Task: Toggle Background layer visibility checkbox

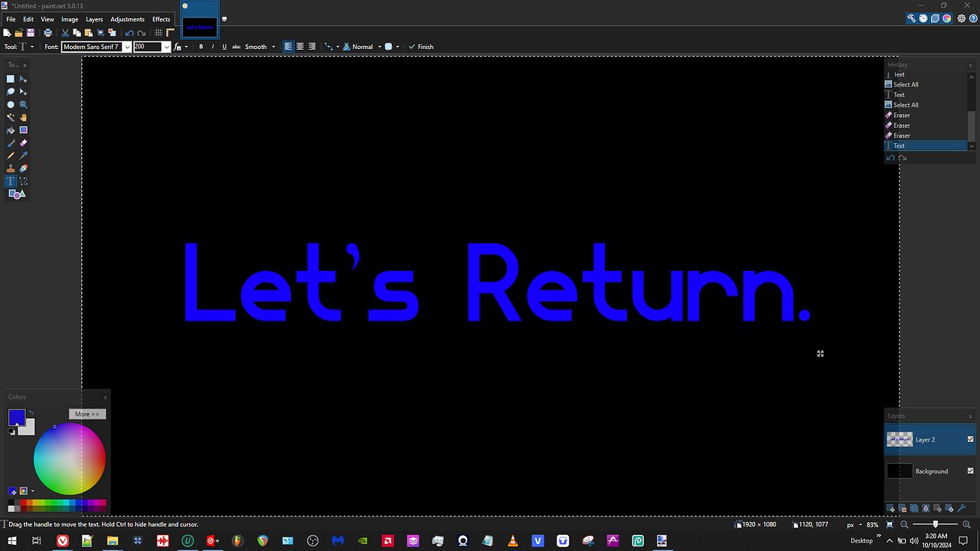Action: 971,471
